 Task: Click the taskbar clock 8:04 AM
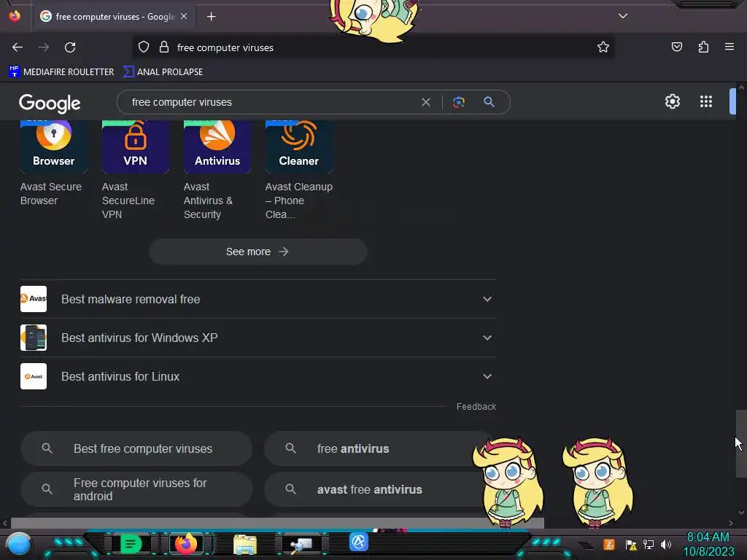pyautogui.click(x=708, y=537)
